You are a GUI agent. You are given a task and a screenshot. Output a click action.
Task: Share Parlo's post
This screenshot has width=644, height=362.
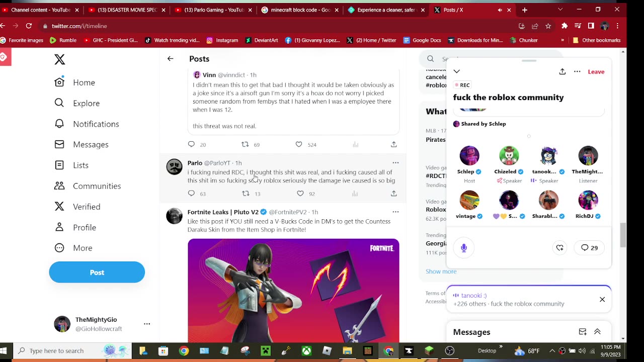pyautogui.click(x=393, y=194)
